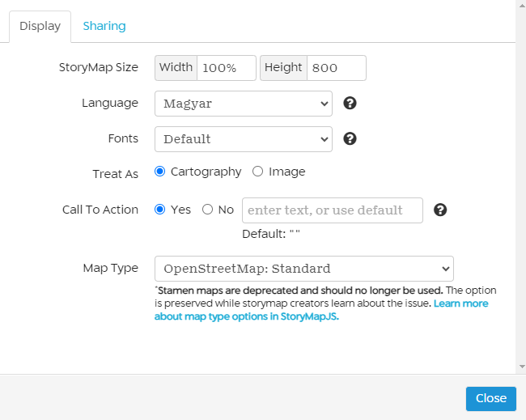This screenshot has width=526, height=420.
Task: Click the help icon beside Fonts
Action: click(350, 138)
